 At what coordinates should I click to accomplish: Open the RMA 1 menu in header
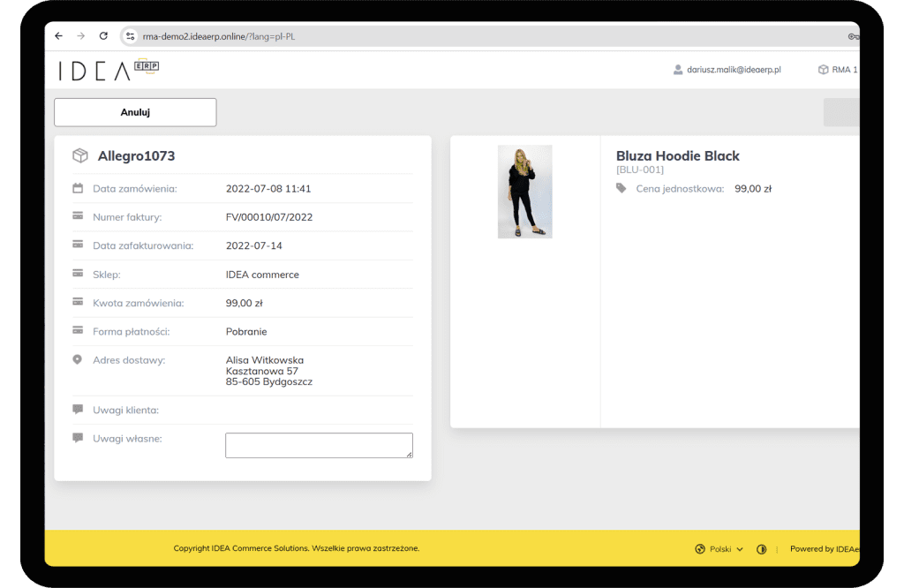(x=843, y=70)
